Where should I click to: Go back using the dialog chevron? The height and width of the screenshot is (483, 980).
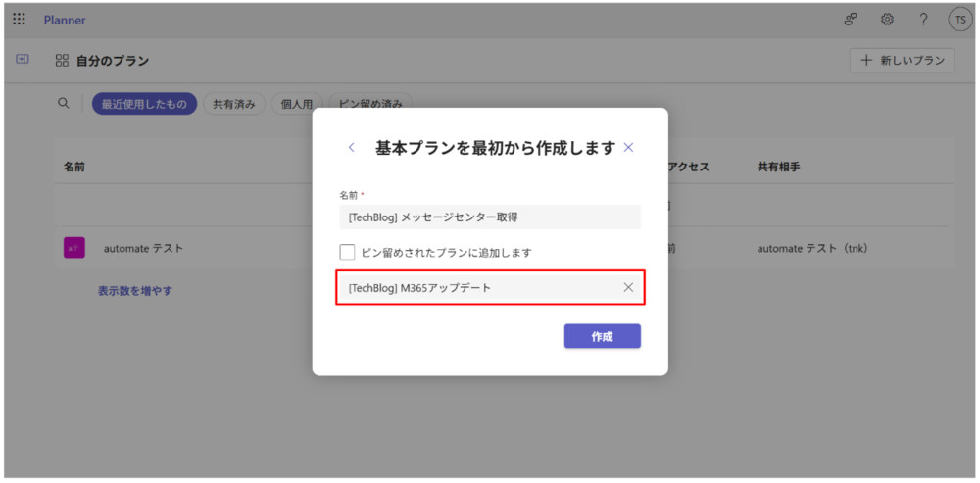point(351,148)
